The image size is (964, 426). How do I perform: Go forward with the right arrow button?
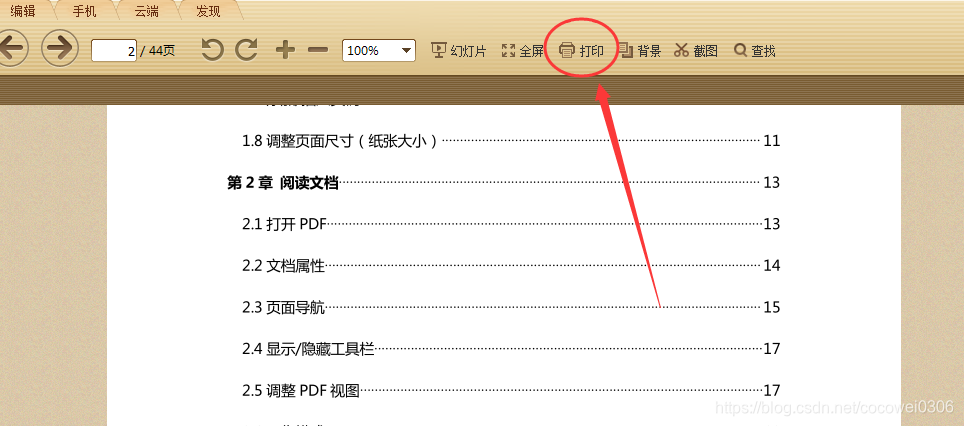(60, 48)
